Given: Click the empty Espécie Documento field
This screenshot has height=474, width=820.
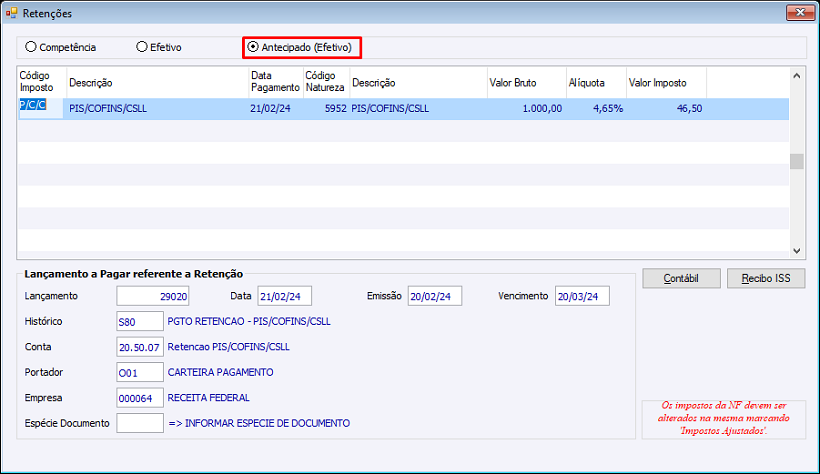Looking at the screenshot, I should (140, 423).
